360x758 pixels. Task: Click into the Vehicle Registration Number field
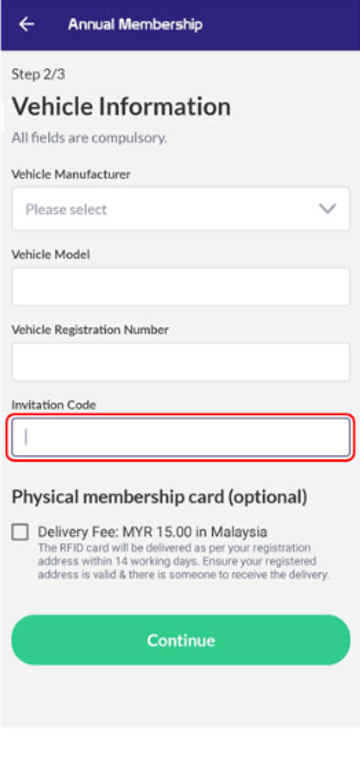tap(181, 362)
